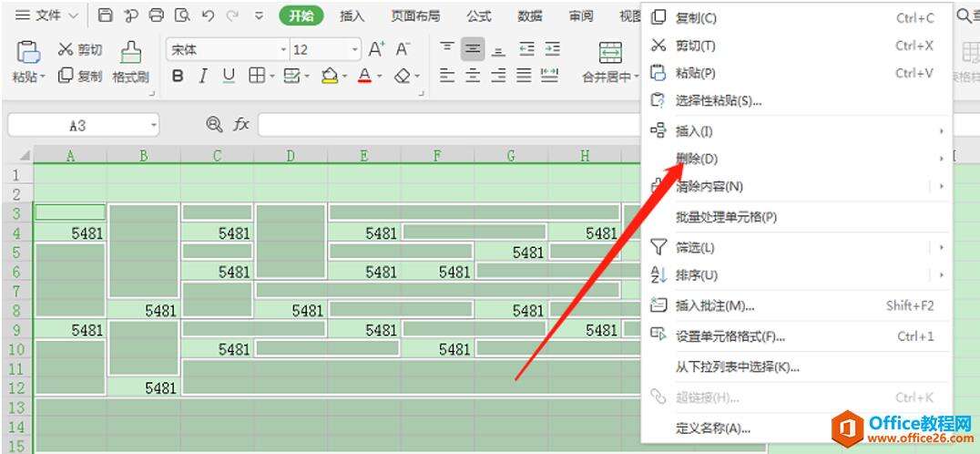Open the 宋体 font name dropdown

click(x=284, y=50)
